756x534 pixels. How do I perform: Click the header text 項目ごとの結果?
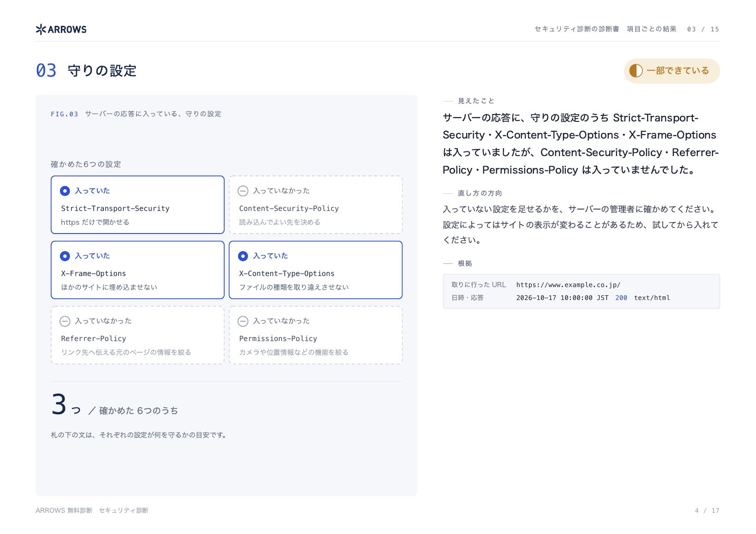coord(652,29)
